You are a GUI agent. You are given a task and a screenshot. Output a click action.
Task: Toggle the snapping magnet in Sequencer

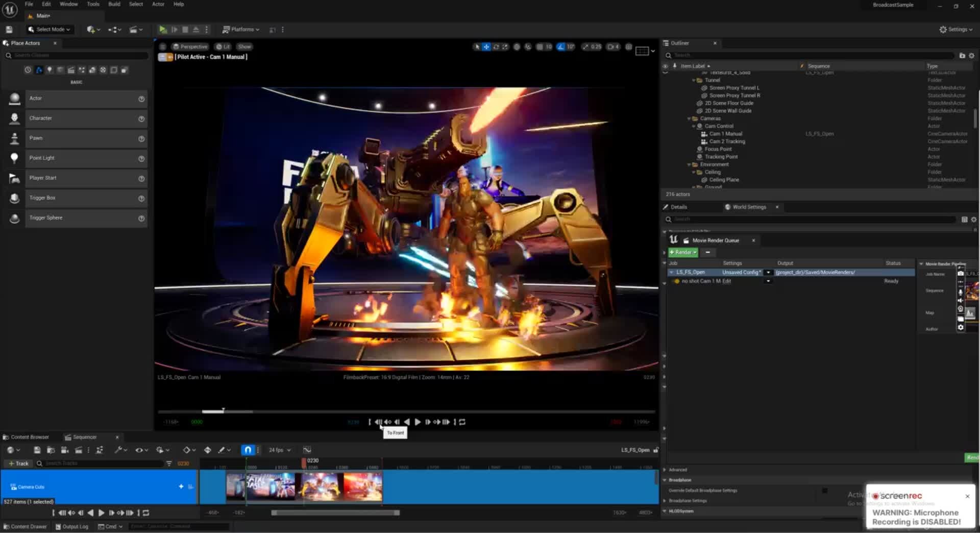(x=248, y=450)
